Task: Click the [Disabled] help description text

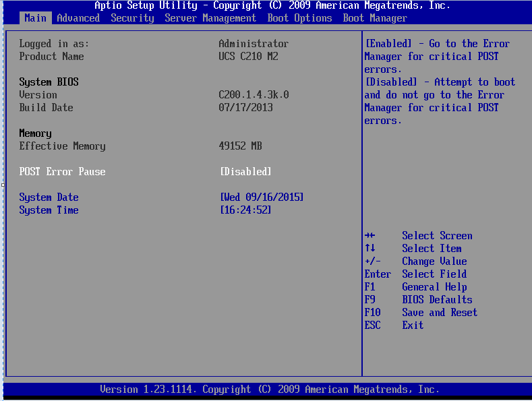Action: (440, 101)
